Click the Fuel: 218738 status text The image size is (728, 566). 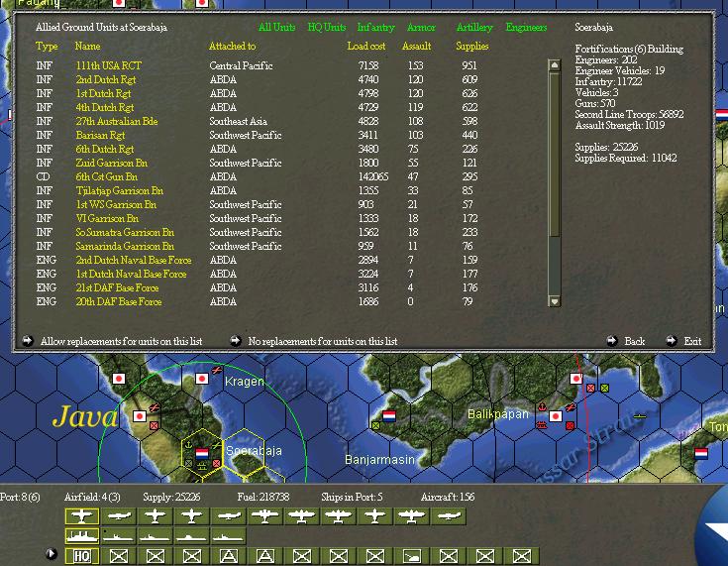pyautogui.click(x=263, y=497)
